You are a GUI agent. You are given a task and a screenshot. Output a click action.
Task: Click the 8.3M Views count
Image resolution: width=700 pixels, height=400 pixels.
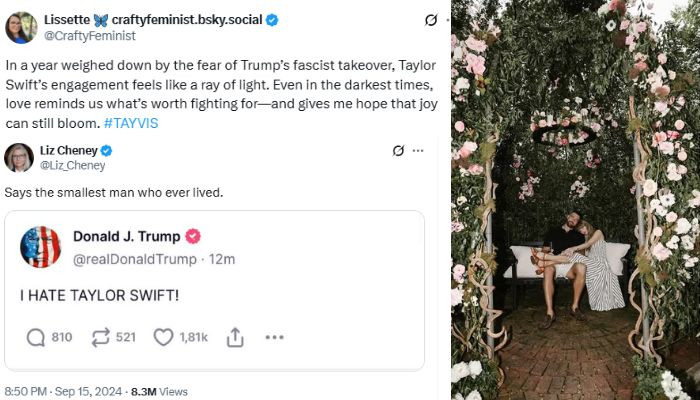(159, 392)
